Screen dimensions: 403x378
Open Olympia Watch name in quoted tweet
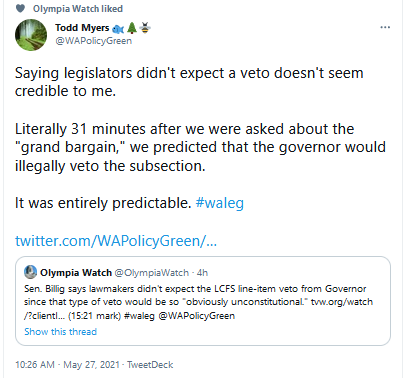tap(76, 273)
